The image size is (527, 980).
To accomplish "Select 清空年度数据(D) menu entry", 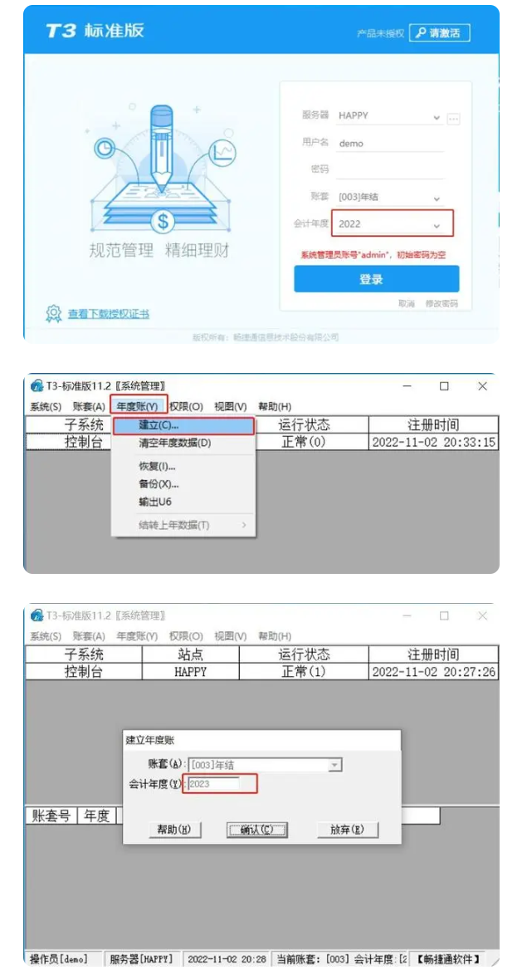I will [x=183, y=443].
